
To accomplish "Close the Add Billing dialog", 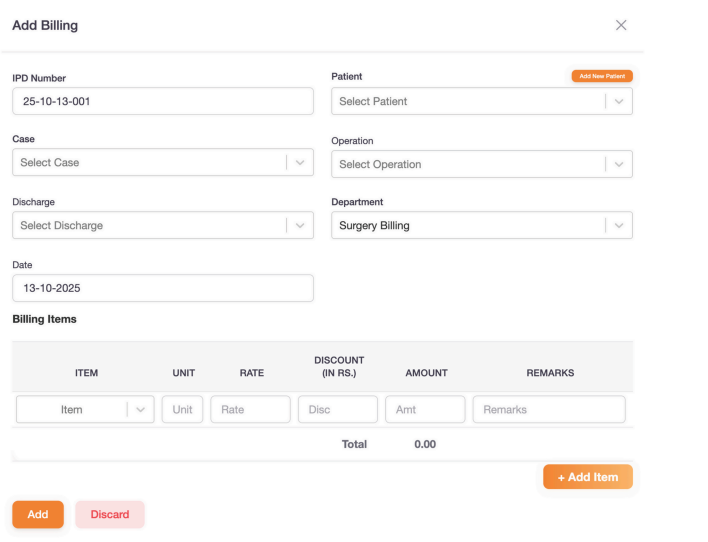I will pos(621,25).
